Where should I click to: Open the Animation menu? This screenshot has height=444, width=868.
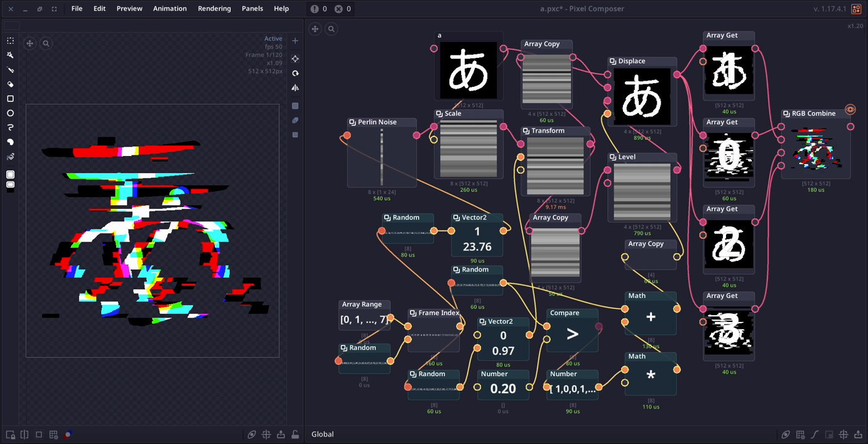click(170, 9)
